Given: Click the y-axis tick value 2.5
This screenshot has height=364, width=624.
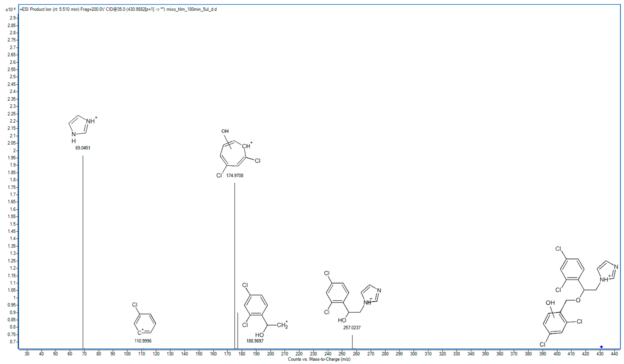Looking at the screenshot, I should tap(13, 77).
